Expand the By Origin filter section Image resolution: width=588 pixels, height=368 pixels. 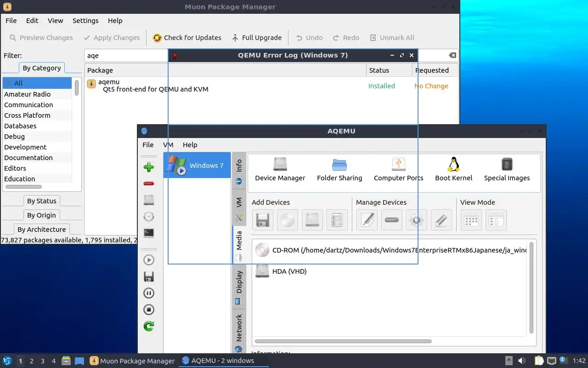pyautogui.click(x=41, y=215)
